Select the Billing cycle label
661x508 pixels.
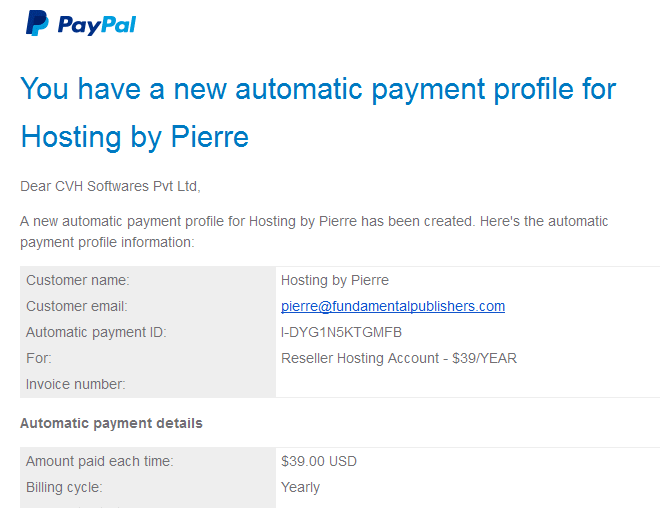pyautogui.click(x=64, y=487)
